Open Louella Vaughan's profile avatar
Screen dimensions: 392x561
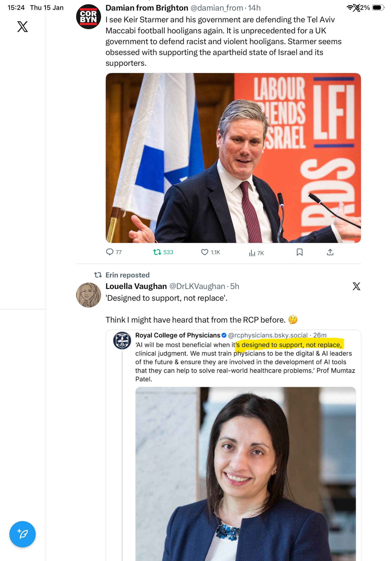click(88, 295)
